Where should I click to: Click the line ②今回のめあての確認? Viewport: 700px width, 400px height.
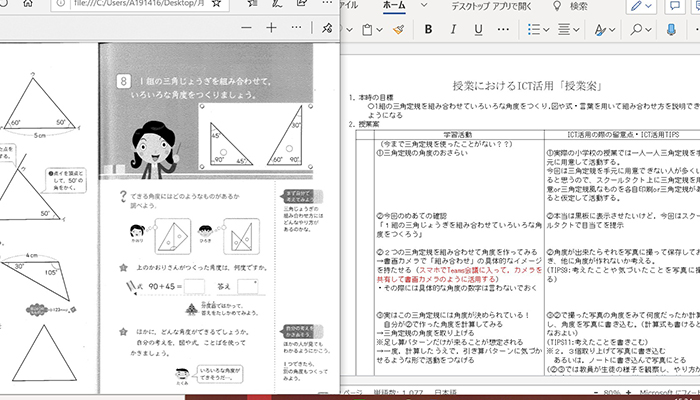[x=412, y=216]
